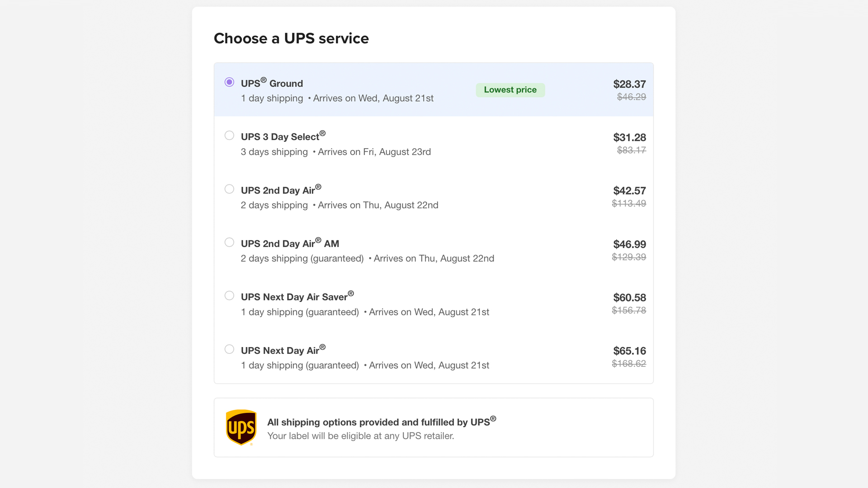
Task: Click the $28.37 Ground price
Action: [x=629, y=84]
